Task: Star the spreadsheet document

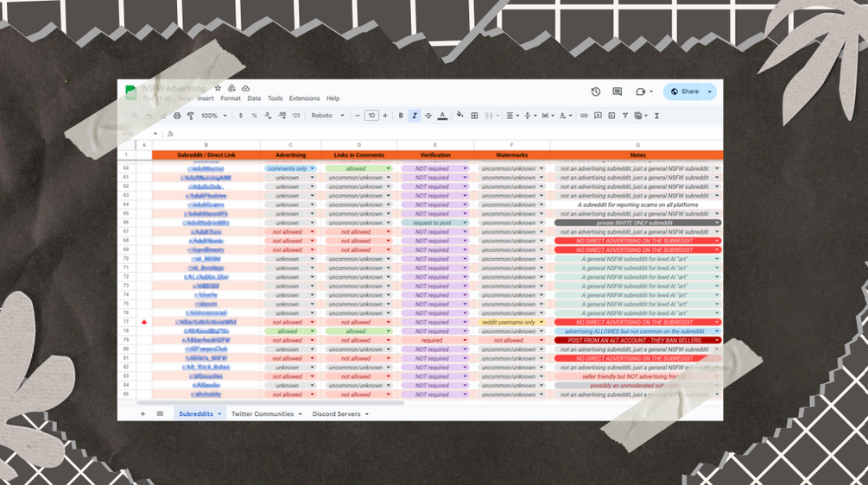Action: [218, 89]
